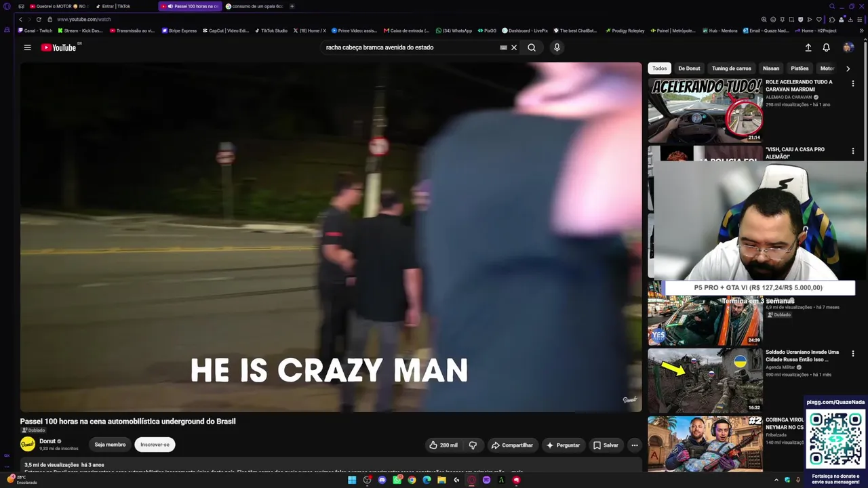Open Discord from the taskbar
Viewport: 868px width, 488px height.
pyautogui.click(x=382, y=480)
